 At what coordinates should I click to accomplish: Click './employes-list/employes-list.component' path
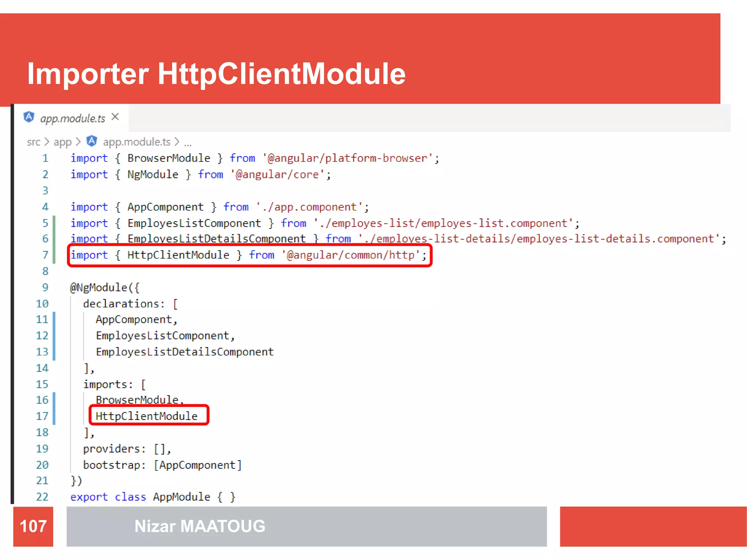pyautogui.click(x=443, y=223)
